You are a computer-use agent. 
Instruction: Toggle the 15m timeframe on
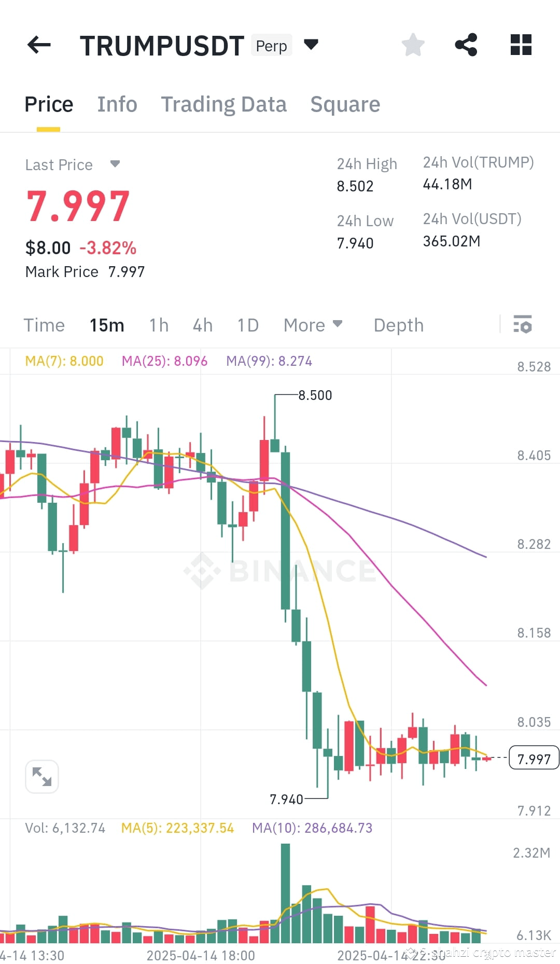pos(106,325)
